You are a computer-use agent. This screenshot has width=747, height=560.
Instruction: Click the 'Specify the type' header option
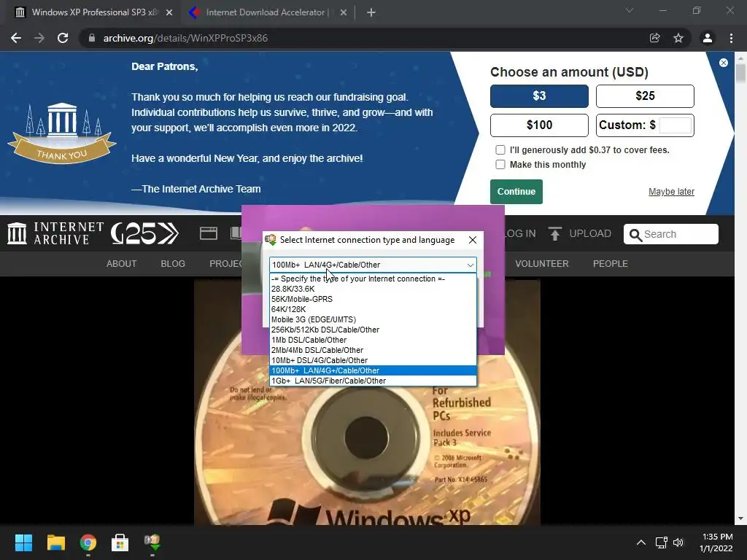click(x=373, y=279)
